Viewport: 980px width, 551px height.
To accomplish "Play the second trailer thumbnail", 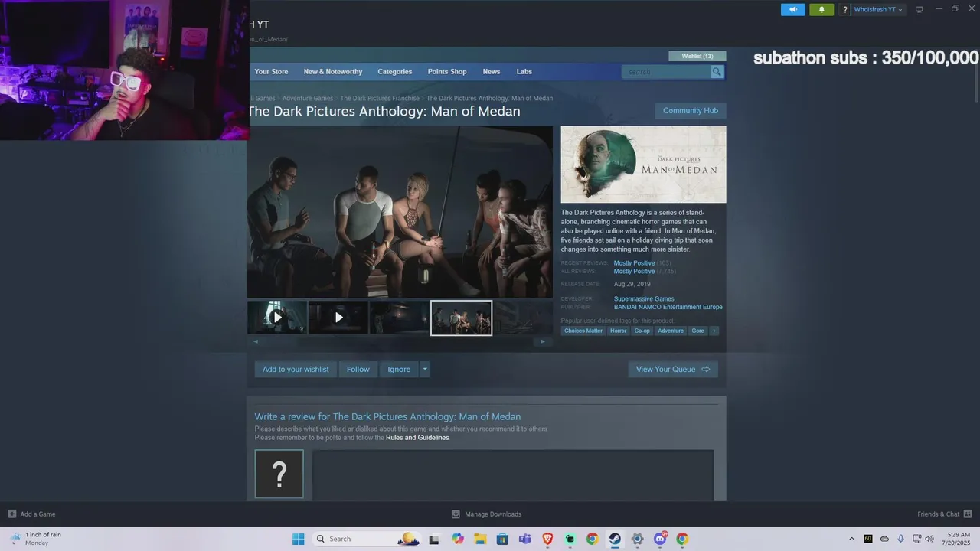I will [338, 317].
